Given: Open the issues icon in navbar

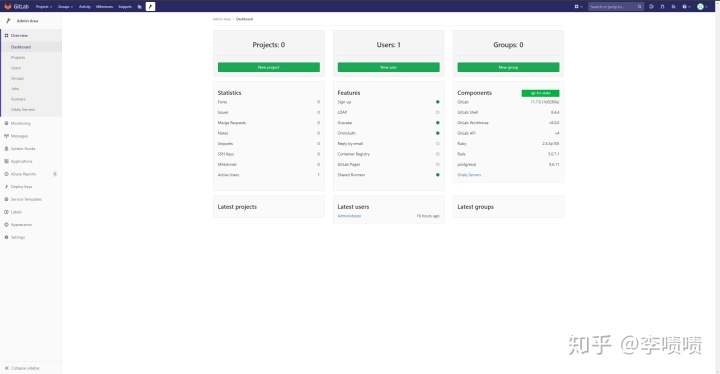Looking at the screenshot, I should coord(651,7).
